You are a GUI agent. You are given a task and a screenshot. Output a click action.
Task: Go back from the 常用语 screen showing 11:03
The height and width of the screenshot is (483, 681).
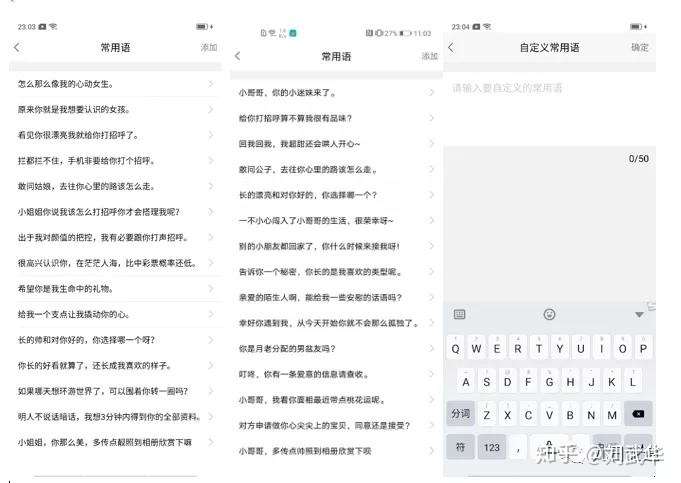point(238,56)
